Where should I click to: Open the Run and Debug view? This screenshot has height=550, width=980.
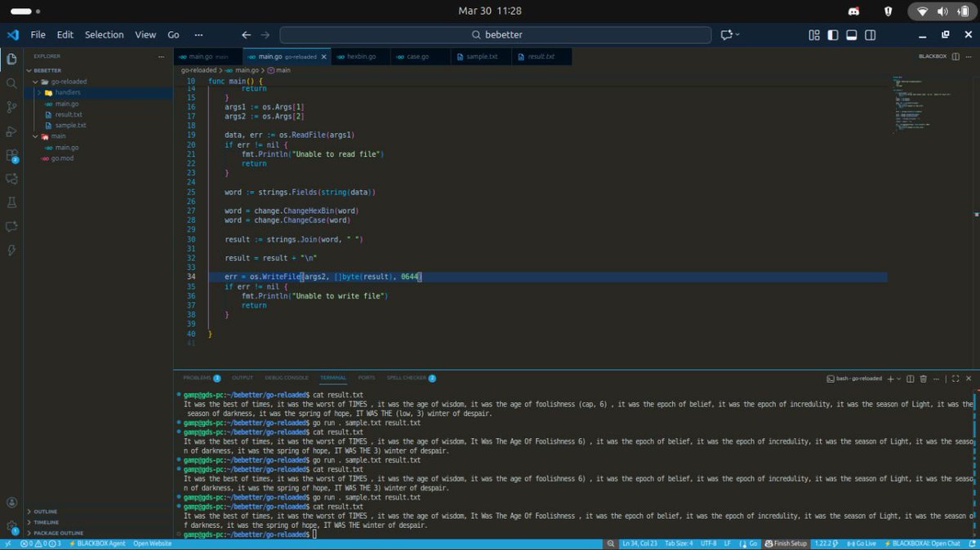pos(11,131)
